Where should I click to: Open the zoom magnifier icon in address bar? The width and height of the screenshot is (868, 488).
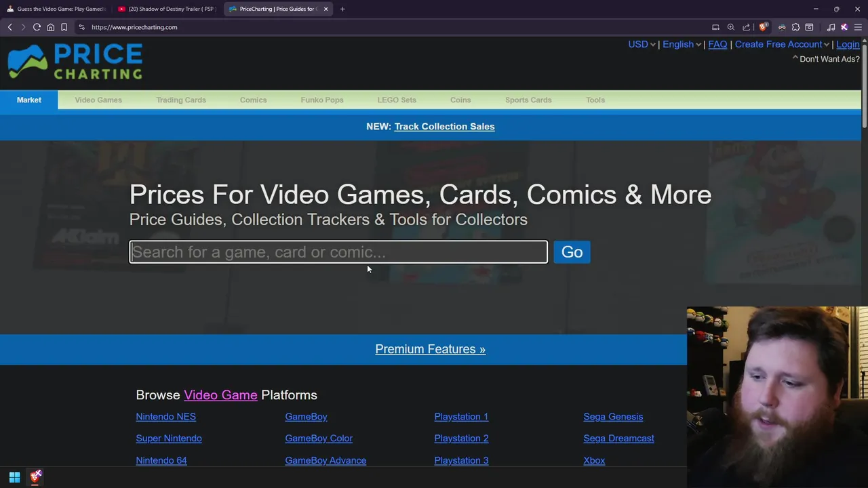731,27
